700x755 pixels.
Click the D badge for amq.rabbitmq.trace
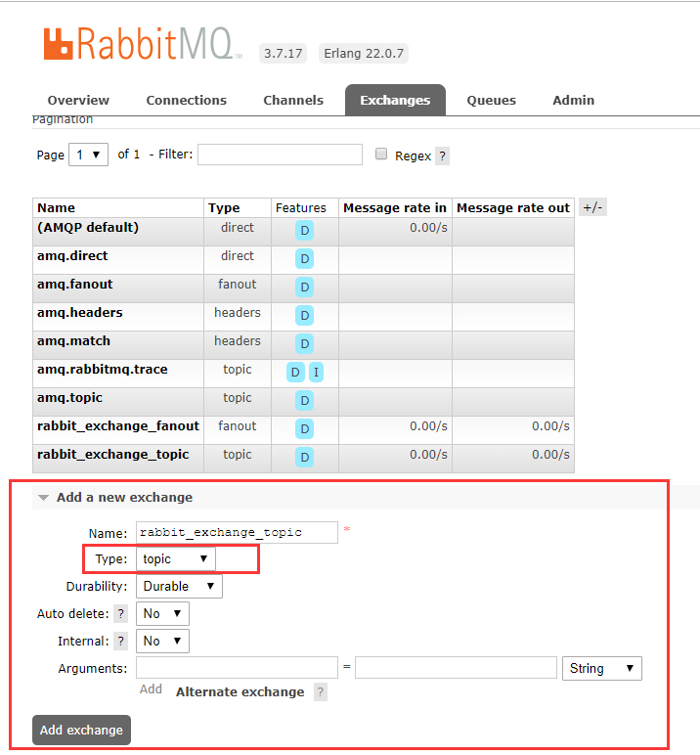pos(295,373)
